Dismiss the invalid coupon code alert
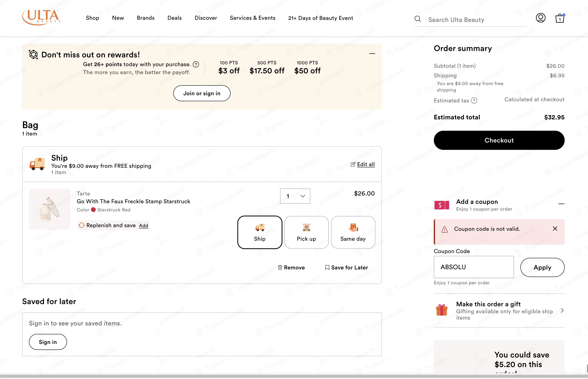 [555, 229]
